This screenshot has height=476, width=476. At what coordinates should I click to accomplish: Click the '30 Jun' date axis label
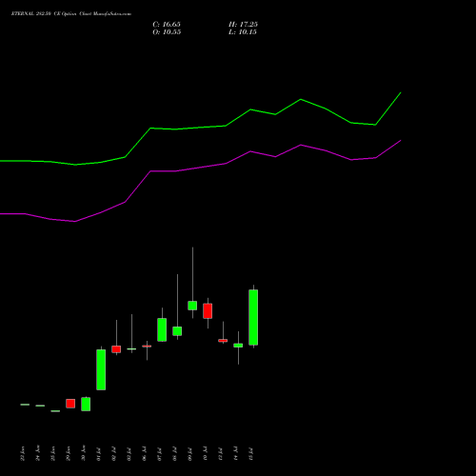(84, 453)
